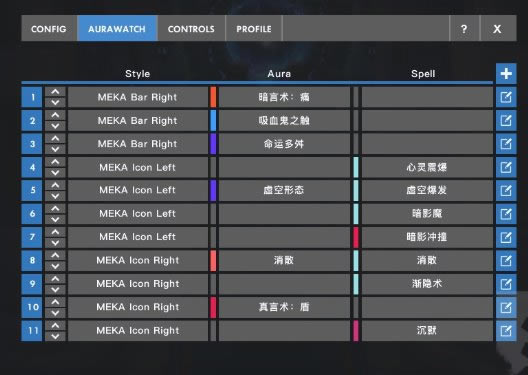Click MEKA Icon Right style in row 9
Viewport: 528px width, 375px height.
point(138,284)
